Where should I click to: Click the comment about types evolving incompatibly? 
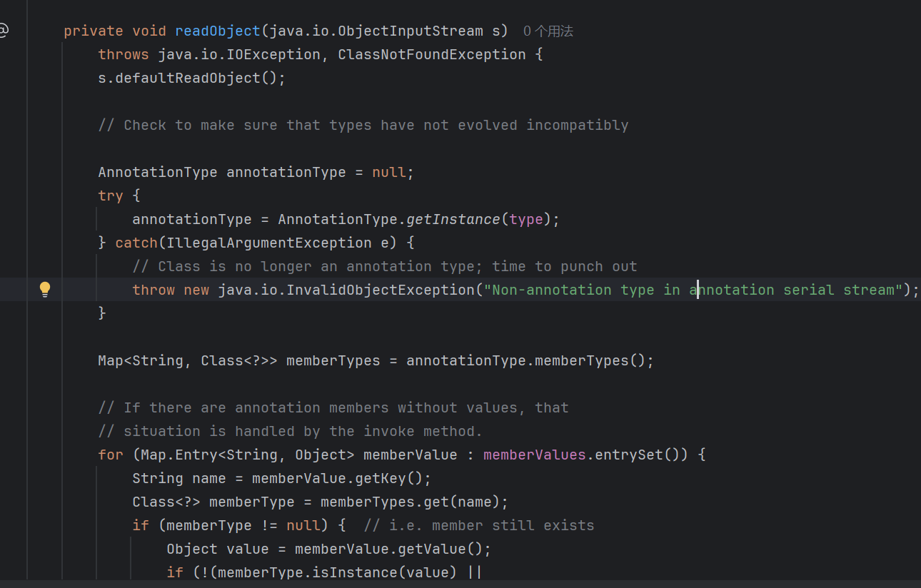click(364, 124)
